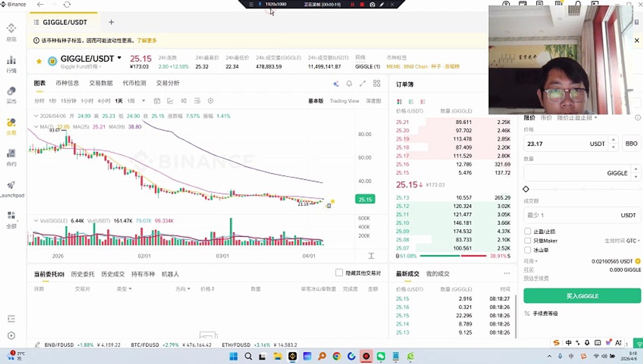643x364 pixels.
Task: Open the recent trades more options menu
Action: [x=507, y=274]
